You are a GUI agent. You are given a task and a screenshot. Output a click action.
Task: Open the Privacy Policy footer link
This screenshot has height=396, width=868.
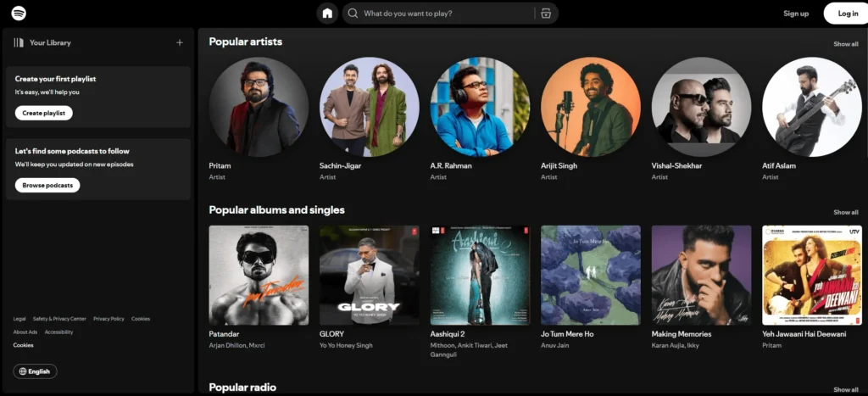108,319
